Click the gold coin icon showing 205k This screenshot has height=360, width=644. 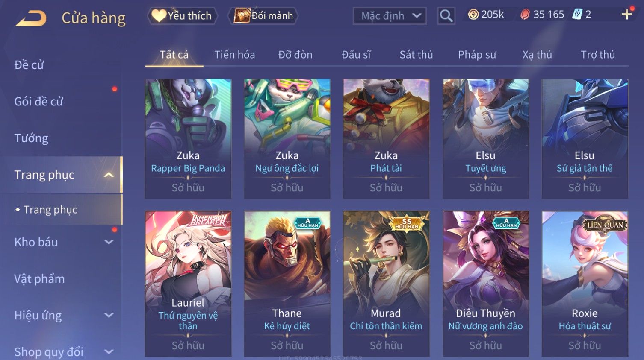click(473, 15)
